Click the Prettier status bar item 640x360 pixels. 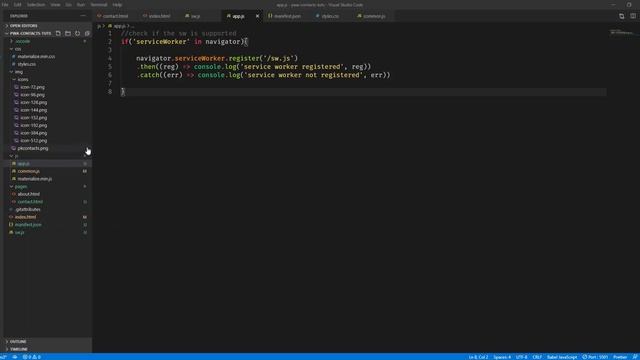pos(620,357)
